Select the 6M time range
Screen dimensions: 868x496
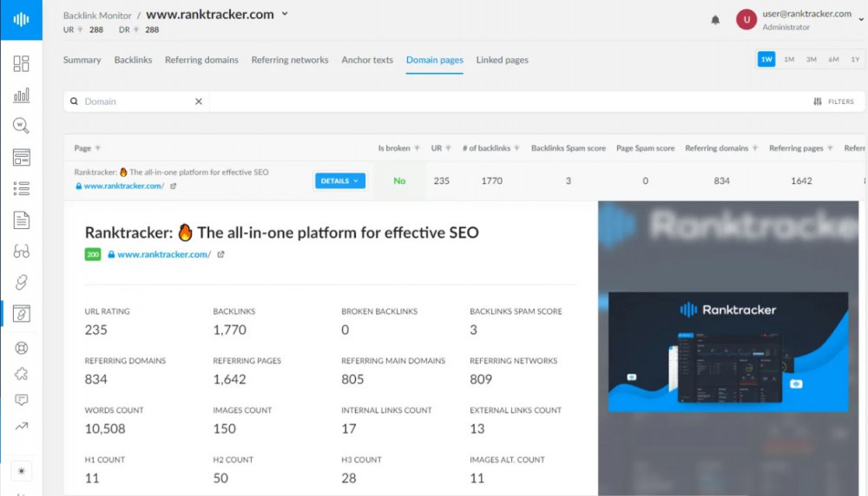pyautogui.click(x=833, y=59)
